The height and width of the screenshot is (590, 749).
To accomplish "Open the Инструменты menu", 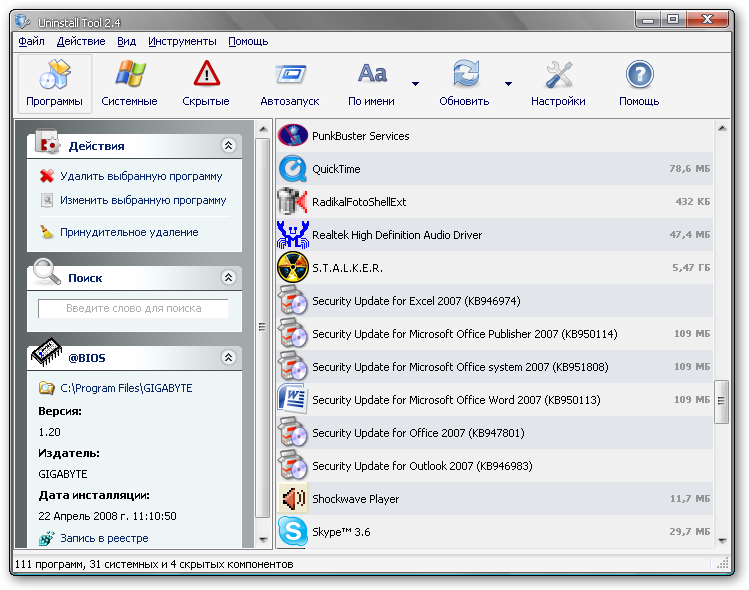I will click(x=182, y=41).
